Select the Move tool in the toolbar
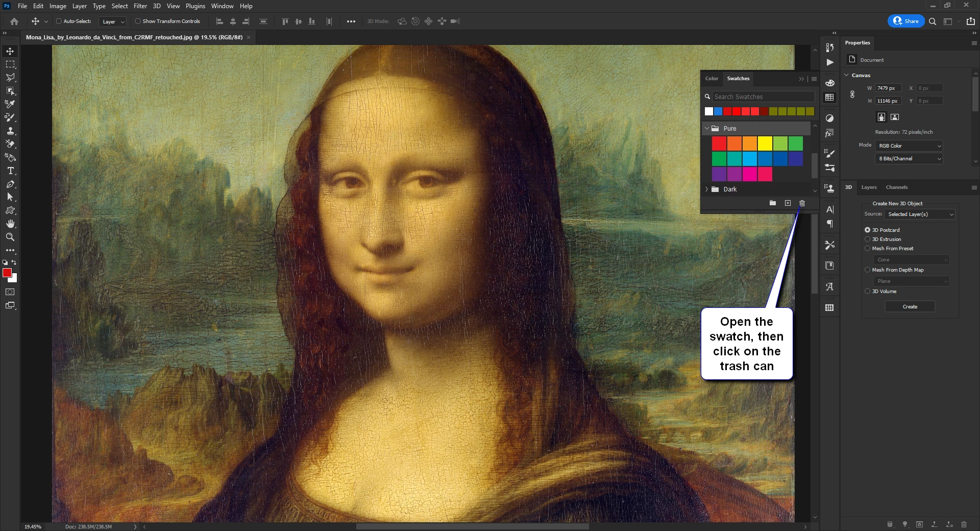The width and height of the screenshot is (980, 531). click(10, 51)
